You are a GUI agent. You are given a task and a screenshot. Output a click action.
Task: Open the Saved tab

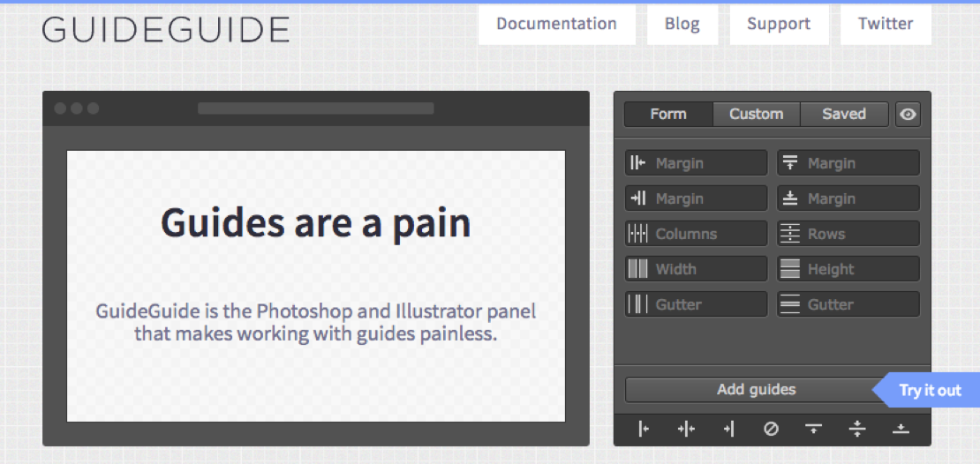pos(844,115)
